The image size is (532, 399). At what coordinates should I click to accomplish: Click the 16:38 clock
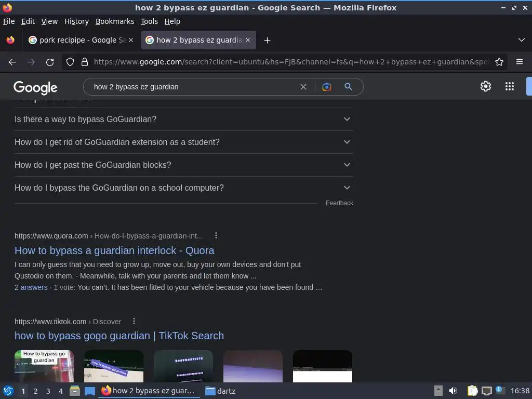tap(520, 391)
